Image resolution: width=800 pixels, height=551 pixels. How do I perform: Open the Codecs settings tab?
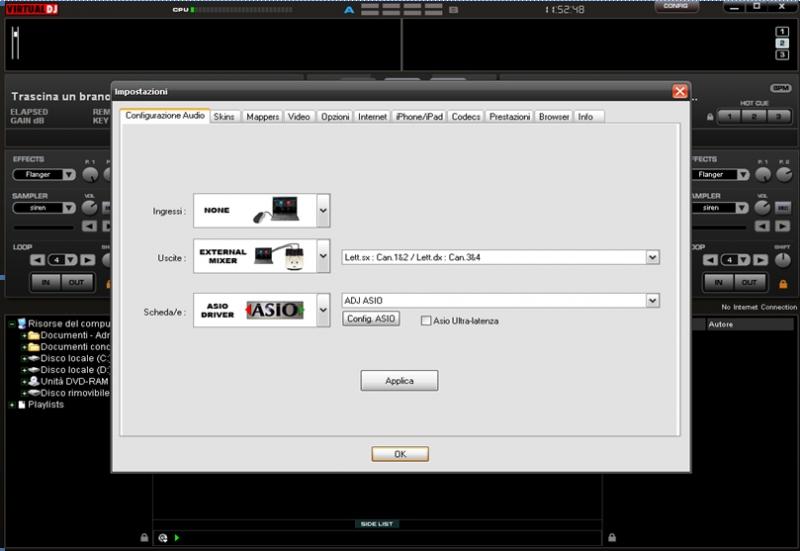(x=466, y=117)
